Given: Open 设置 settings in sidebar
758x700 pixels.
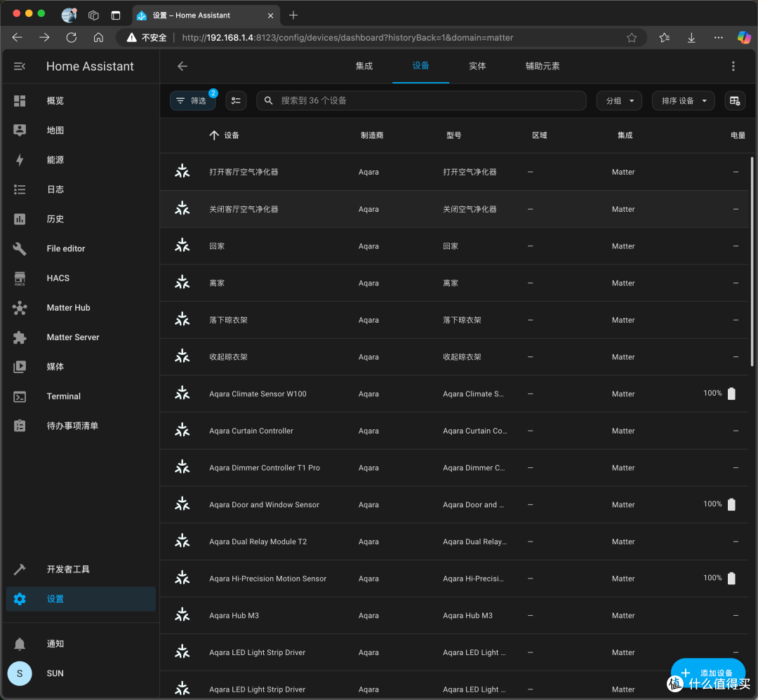Looking at the screenshot, I should (x=80, y=598).
